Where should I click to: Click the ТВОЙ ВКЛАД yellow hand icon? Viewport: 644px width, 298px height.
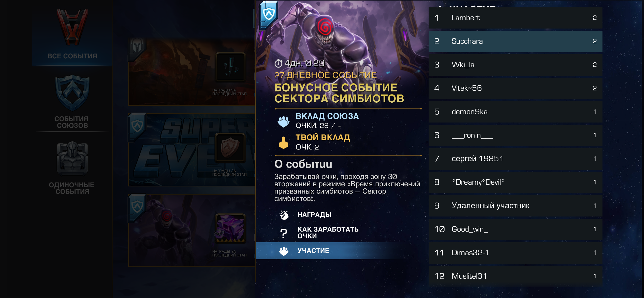[x=284, y=143]
